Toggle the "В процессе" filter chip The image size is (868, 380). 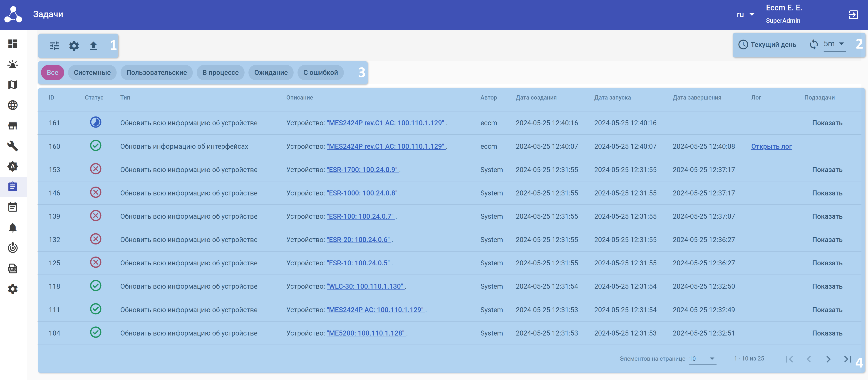[x=220, y=72]
